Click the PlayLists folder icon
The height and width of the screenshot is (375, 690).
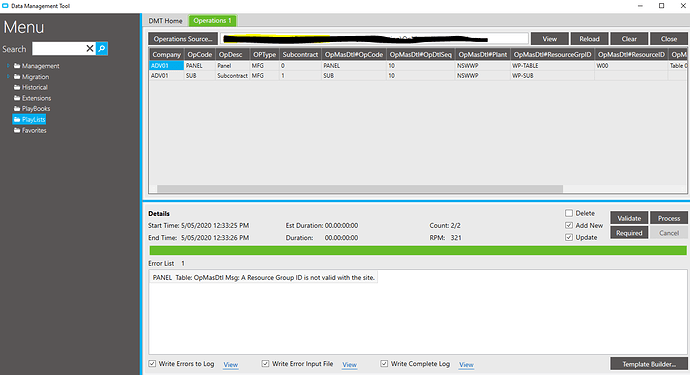(x=17, y=119)
